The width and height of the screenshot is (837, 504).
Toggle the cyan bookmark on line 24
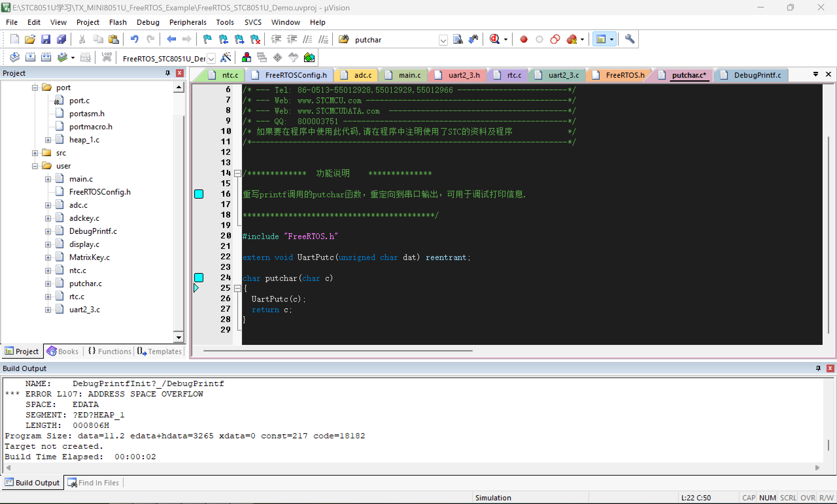coord(199,278)
